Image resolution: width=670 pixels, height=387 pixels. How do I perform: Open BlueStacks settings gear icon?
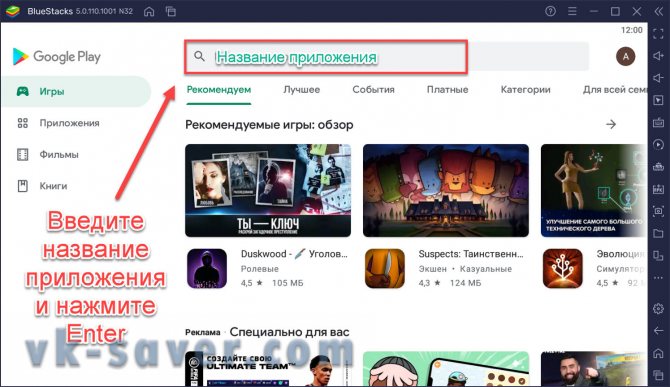[x=658, y=308]
